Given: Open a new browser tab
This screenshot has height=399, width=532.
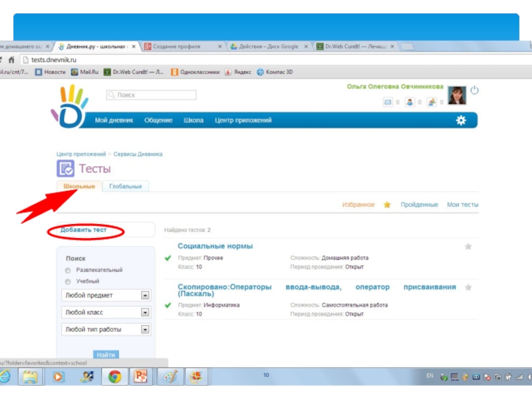Looking at the screenshot, I should click(407, 47).
